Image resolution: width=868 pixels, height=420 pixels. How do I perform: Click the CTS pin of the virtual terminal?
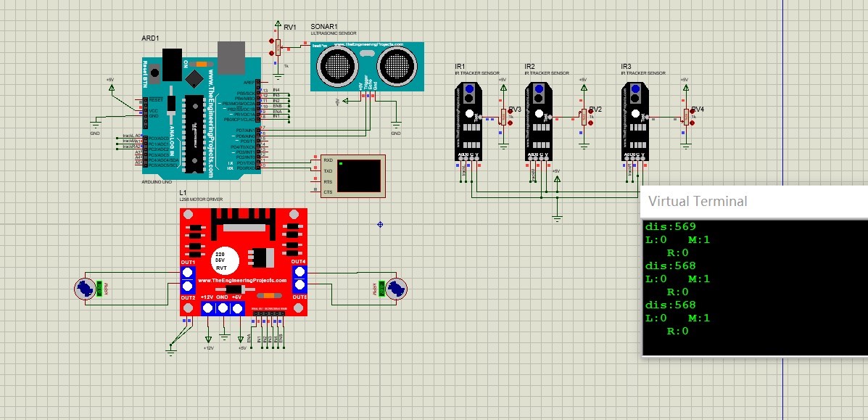328,192
